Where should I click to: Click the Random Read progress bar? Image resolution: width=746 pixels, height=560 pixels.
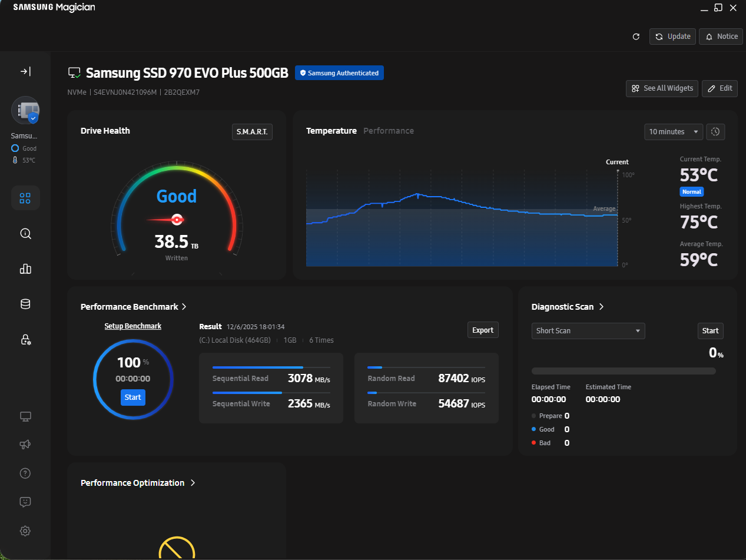427,367
